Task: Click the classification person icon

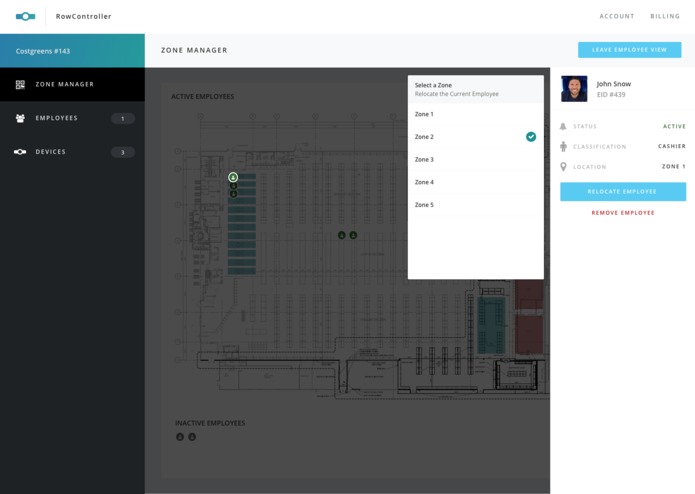Action: pyautogui.click(x=563, y=146)
